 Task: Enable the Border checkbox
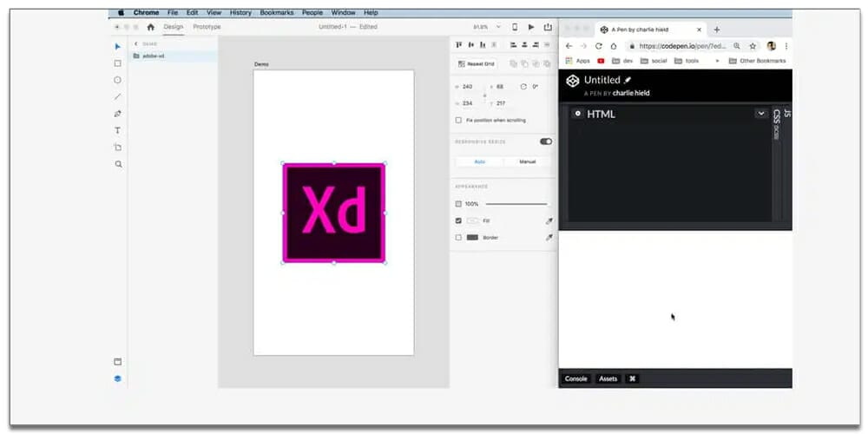coord(458,238)
